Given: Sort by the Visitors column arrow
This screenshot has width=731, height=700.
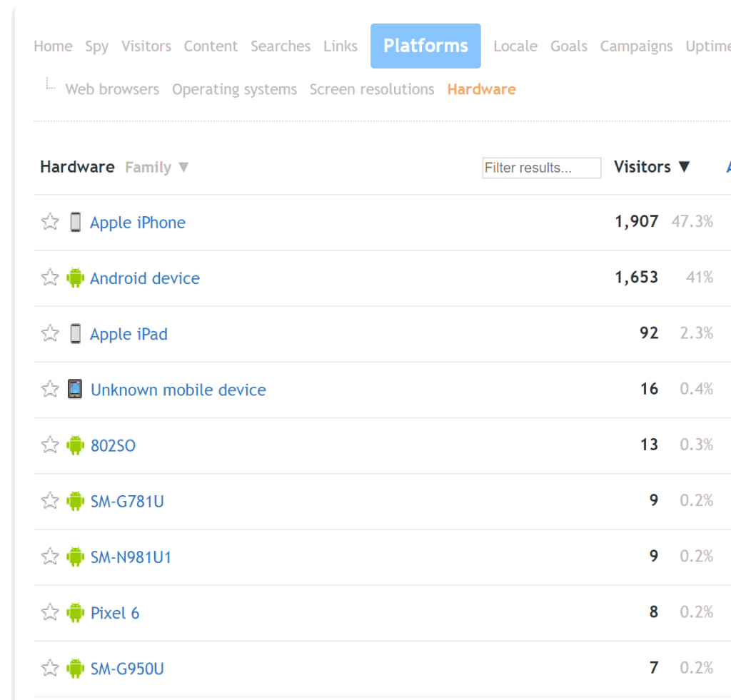Looking at the screenshot, I should coord(684,167).
